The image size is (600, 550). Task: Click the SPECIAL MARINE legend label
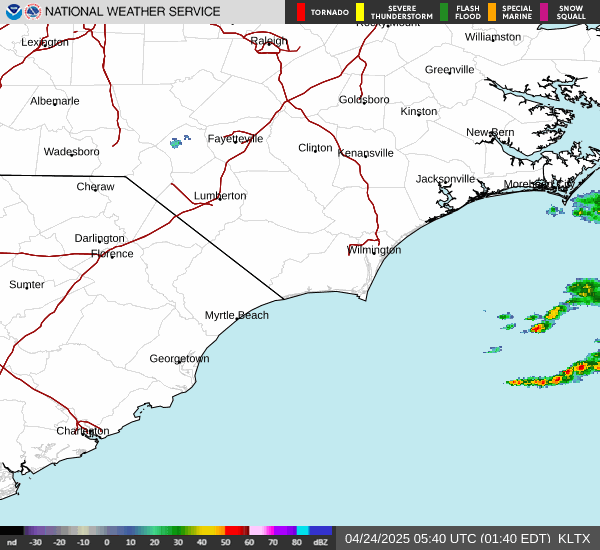(x=517, y=12)
